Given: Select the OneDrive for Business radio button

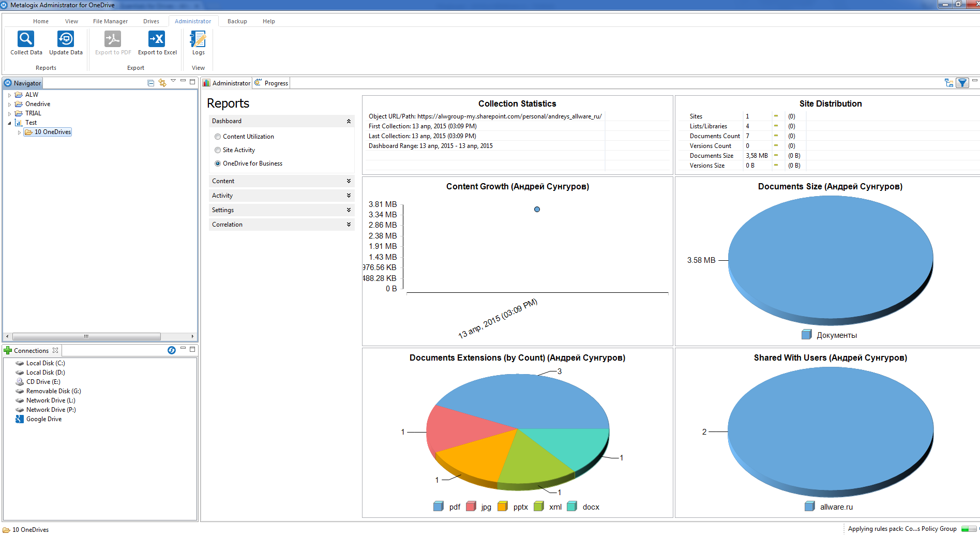Looking at the screenshot, I should (x=218, y=163).
